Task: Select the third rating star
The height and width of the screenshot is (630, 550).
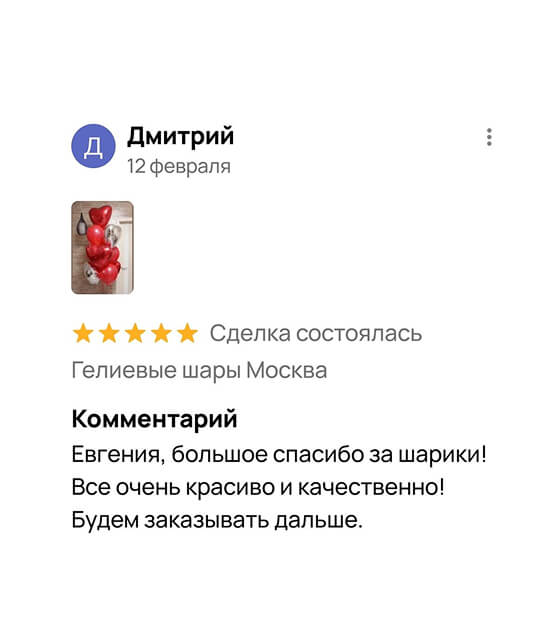Action: click(135, 333)
